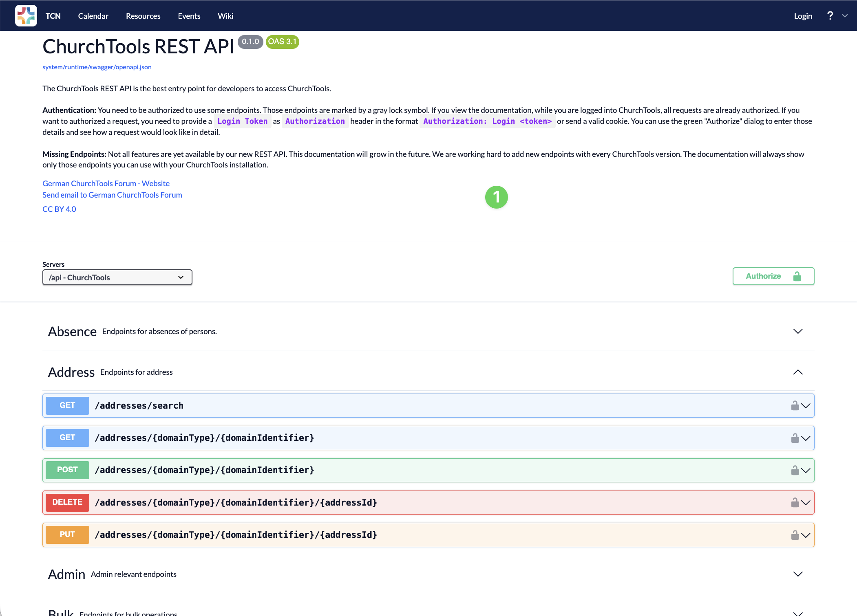Expand the Admin section chevron
This screenshot has height=616, width=857.
tap(798, 574)
